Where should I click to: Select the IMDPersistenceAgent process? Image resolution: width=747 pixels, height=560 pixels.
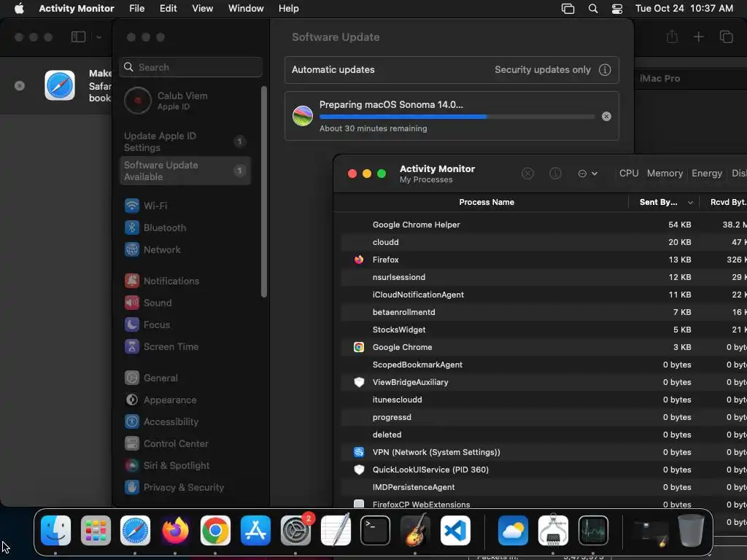[543, 488]
